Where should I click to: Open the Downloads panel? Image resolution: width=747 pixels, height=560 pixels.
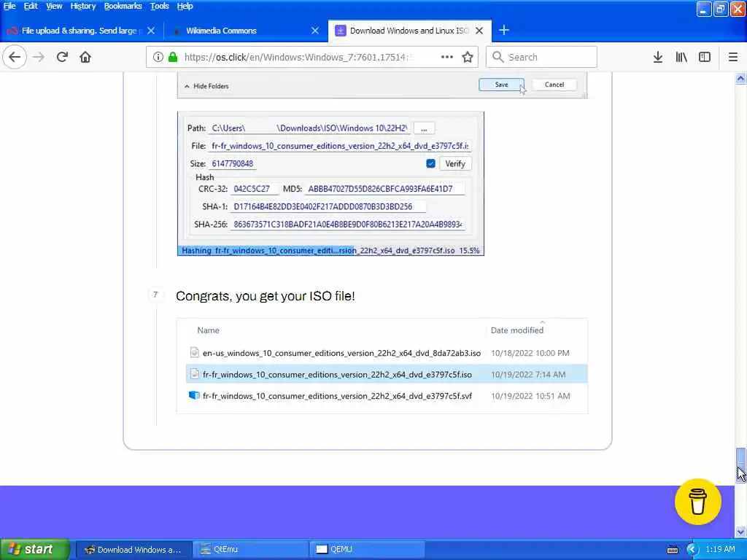pos(658,57)
